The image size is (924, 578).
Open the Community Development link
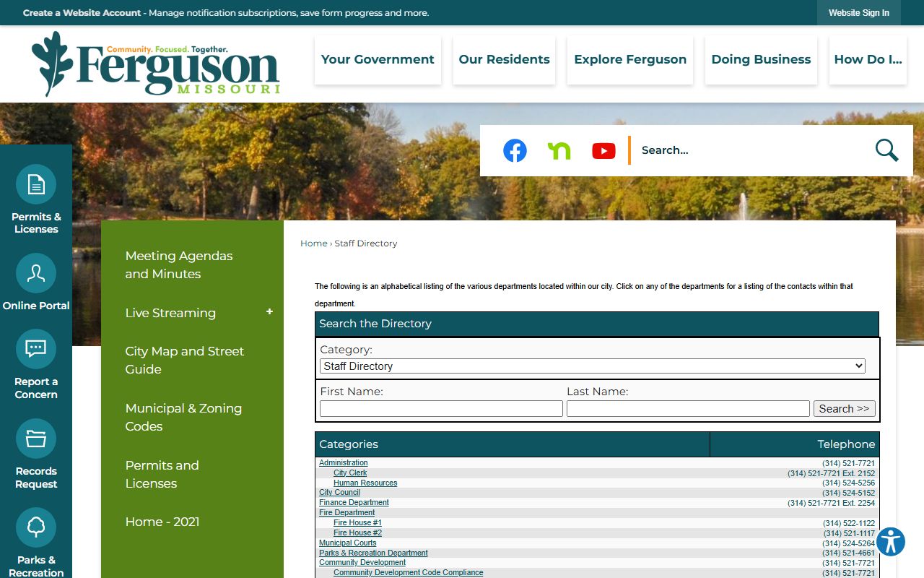click(362, 563)
